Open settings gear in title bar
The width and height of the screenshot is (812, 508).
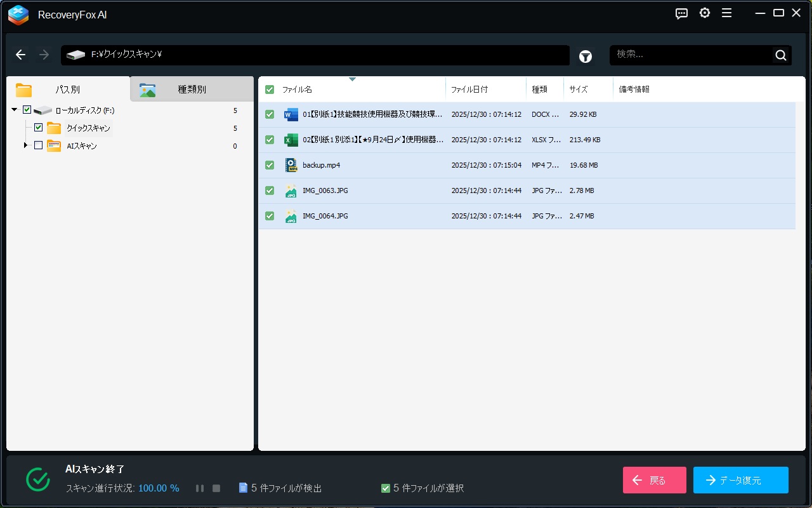point(704,13)
